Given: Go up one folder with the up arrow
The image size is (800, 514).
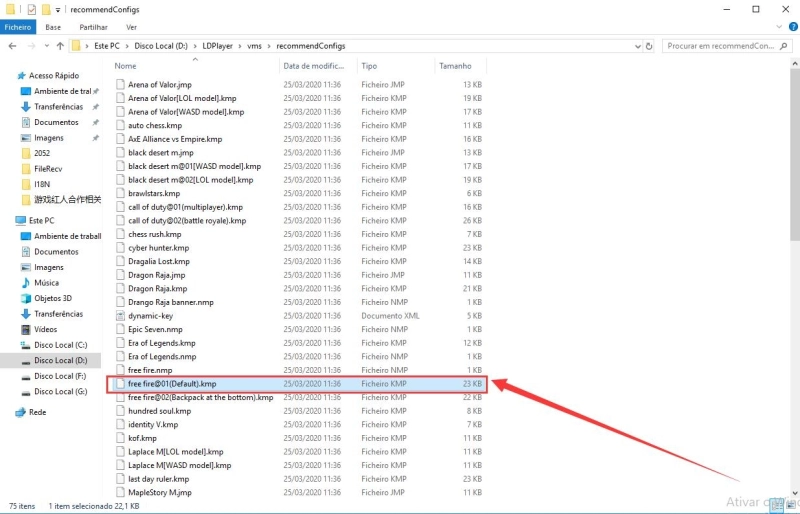Looking at the screenshot, I should [x=60, y=46].
